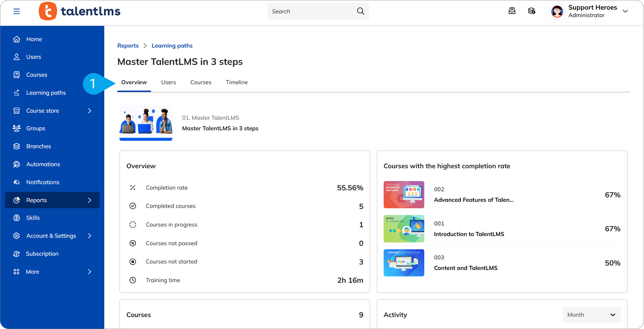This screenshot has width=644, height=329.
Task: Open the Home sidebar item
Action: (x=34, y=39)
